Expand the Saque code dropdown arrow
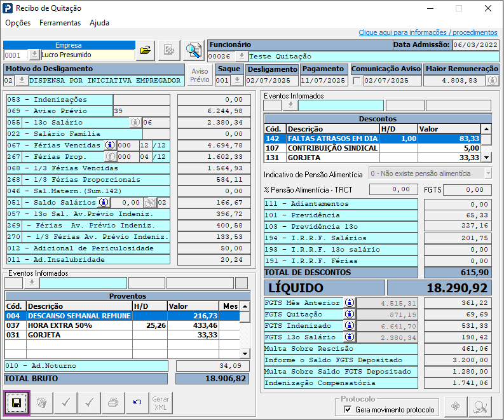This screenshot has width=504, height=420. pos(237,80)
